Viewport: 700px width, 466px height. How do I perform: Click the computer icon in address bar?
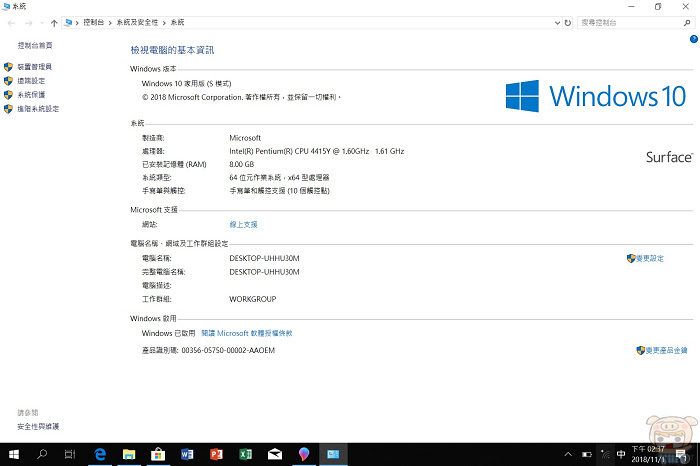pos(68,22)
